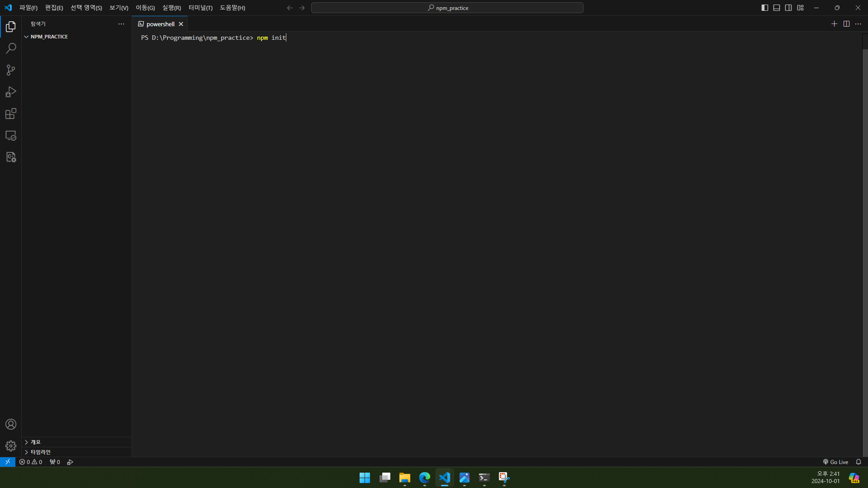Expand the 타임라인 timeline section
The width and height of the screenshot is (868, 488).
(x=77, y=452)
